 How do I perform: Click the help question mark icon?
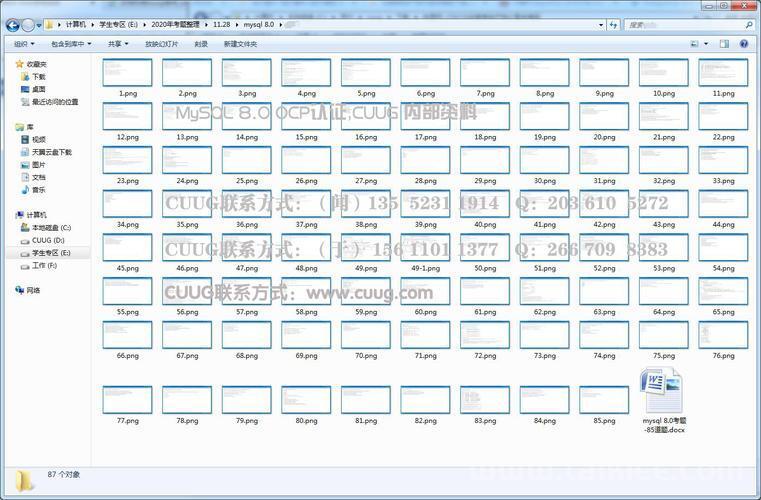click(x=744, y=44)
